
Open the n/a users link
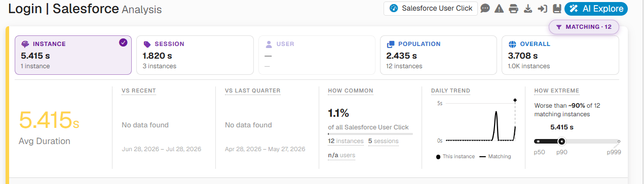(342, 155)
